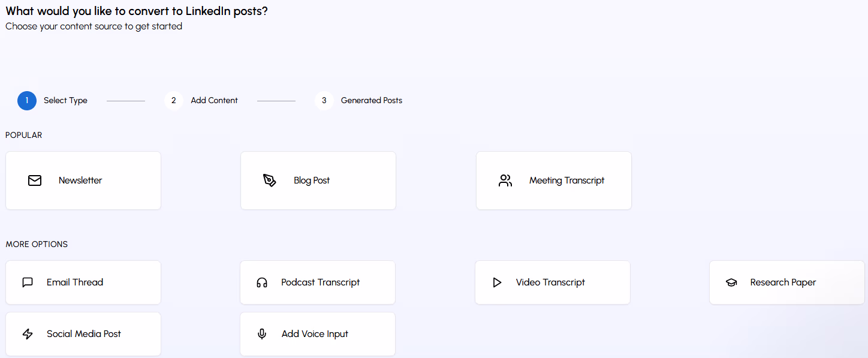Select Meeting Transcript from popular options

(x=553, y=180)
